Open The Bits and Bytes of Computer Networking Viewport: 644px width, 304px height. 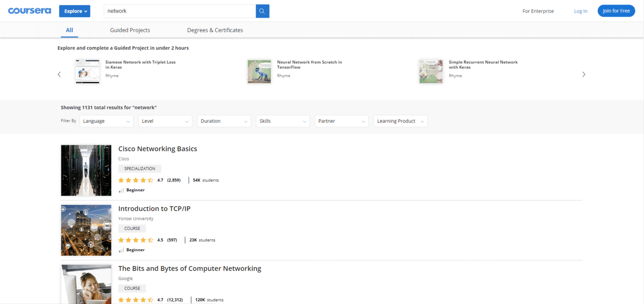[x=190, y=269]
